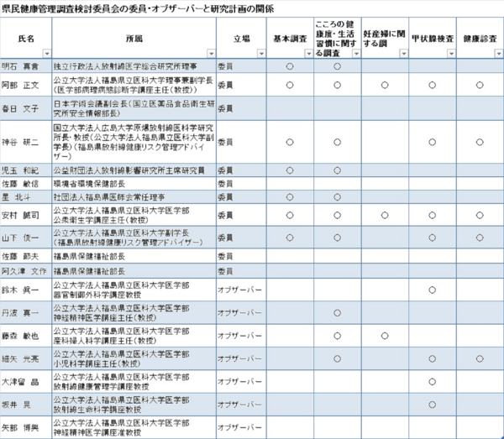504x439 pixels.
Task: Click オブザーバー cell in 矢部 博興 row
Action: [x=241, y=427]
